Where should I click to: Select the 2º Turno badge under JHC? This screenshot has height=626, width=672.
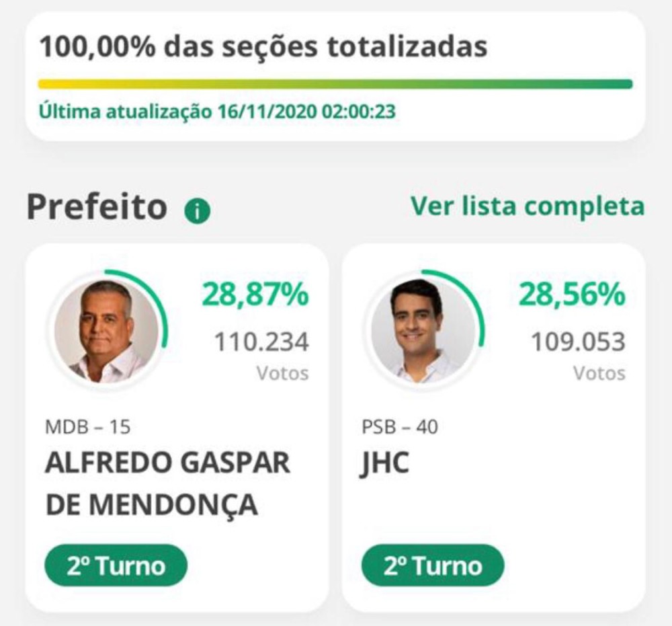[x=433, y=565]
